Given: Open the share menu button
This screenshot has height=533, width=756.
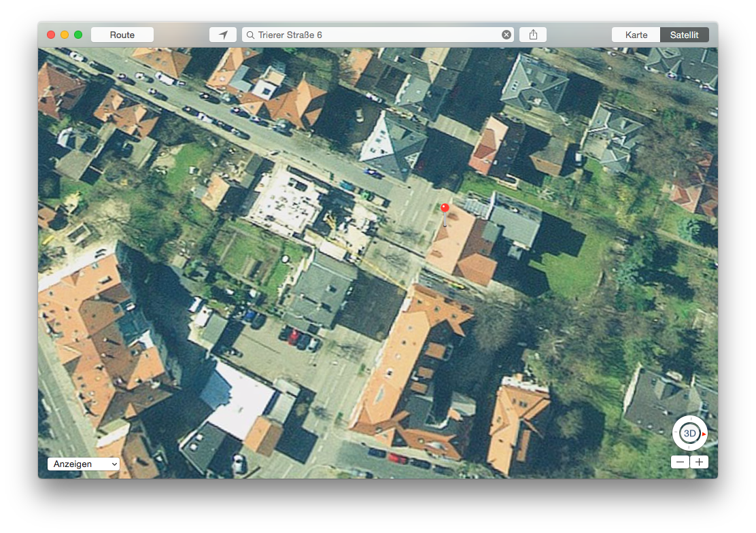Looking at the screenshot, I should 533,35.
